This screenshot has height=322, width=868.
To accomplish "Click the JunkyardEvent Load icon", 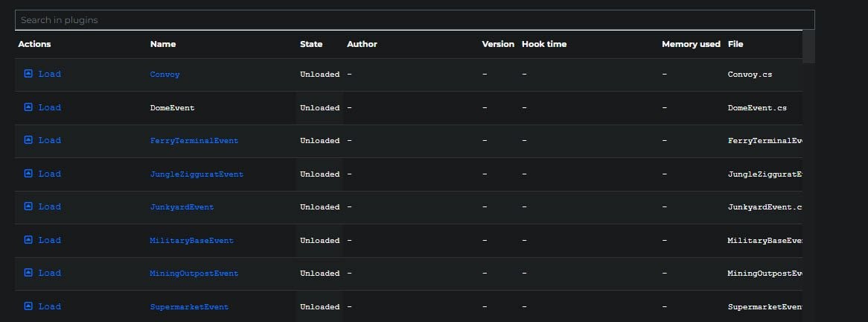I will [x=28, y=206].
